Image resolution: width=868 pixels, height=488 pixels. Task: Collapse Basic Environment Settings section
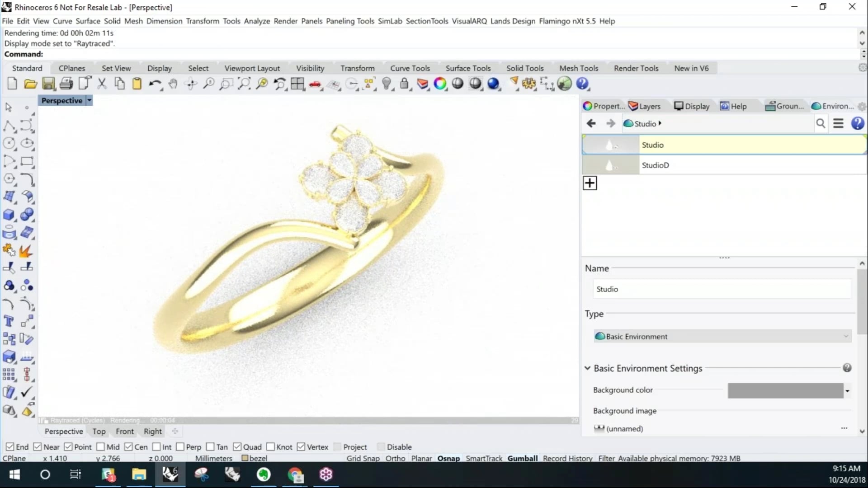(x=587, y=368)
